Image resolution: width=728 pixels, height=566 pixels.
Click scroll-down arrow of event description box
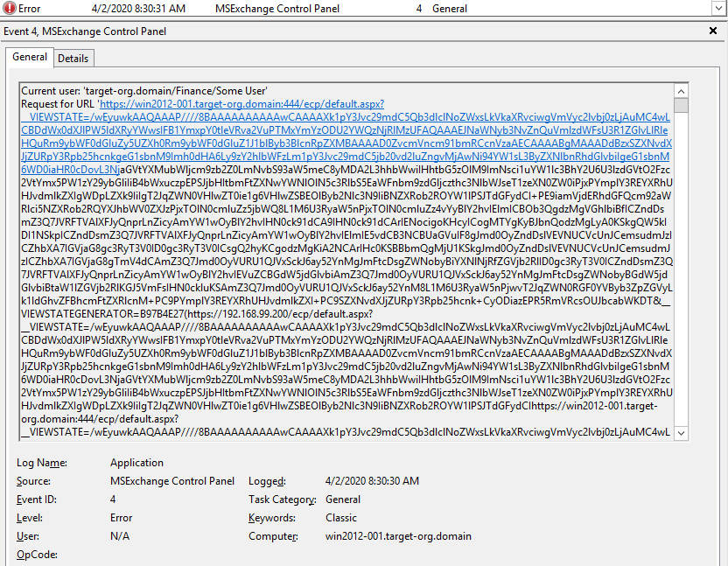(680, 434)
